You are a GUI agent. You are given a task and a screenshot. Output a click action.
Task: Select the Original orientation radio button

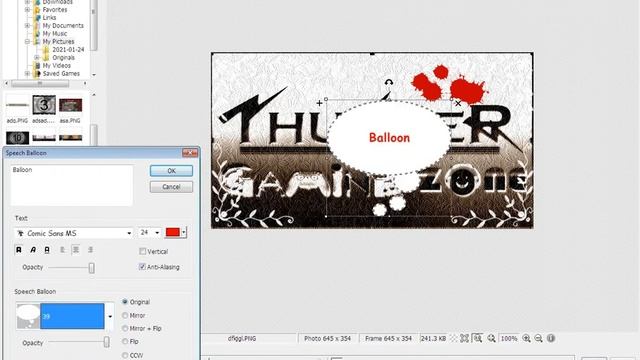tap(125, 302)
